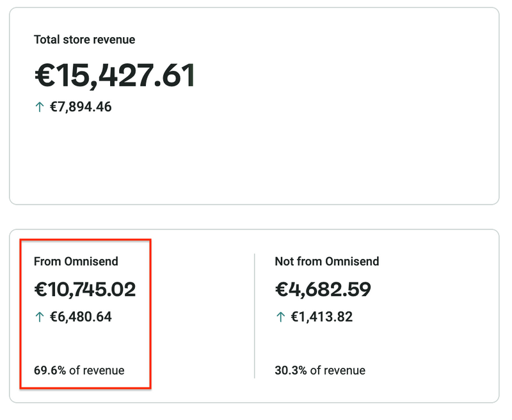Click the euro sign in €15,427.61

click(45, 76)
